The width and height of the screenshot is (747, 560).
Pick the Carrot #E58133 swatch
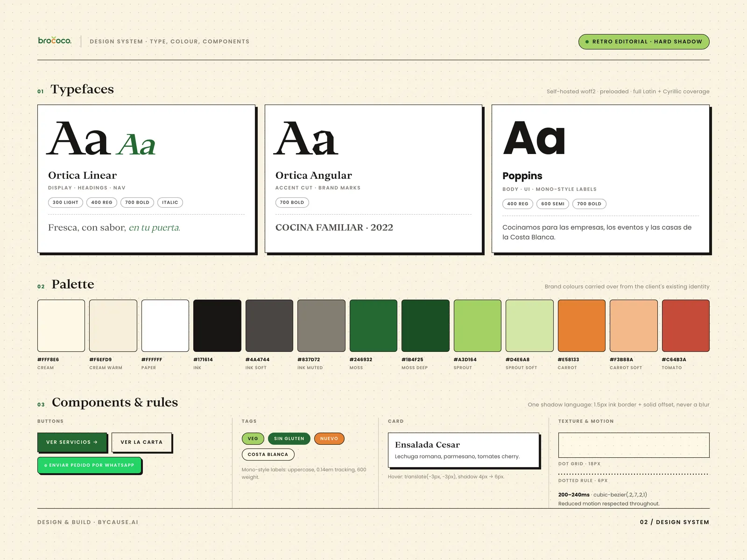[582, 326]
